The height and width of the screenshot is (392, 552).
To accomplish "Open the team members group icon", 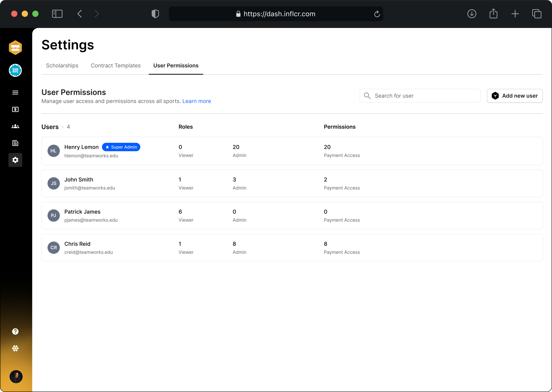I will 15,126.
